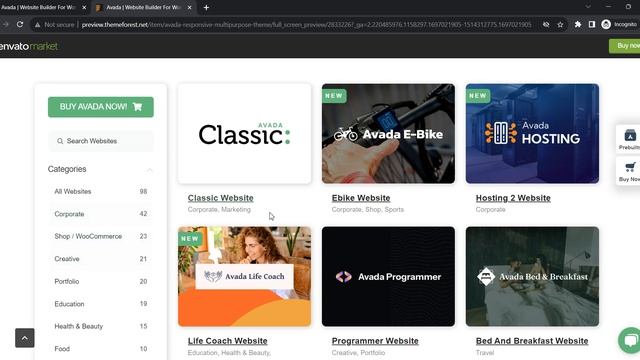This screenshot has height=360, width=640.
Task: Select the active second Avada tab
Action: pos(143,7)
